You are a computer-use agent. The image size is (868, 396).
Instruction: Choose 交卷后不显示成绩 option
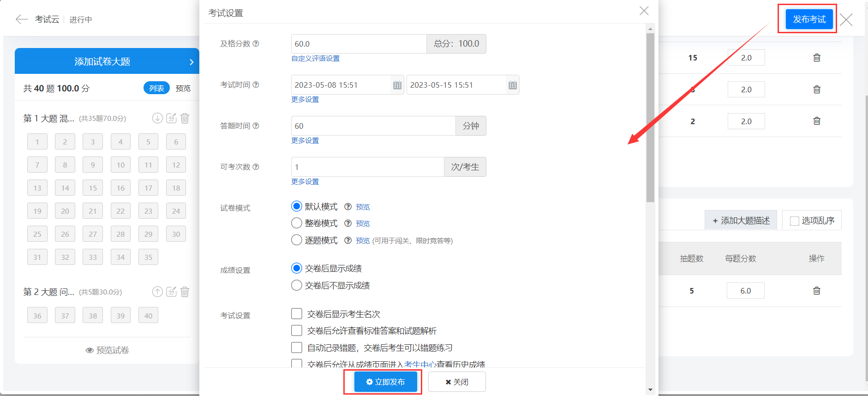(x=297, y=286)
